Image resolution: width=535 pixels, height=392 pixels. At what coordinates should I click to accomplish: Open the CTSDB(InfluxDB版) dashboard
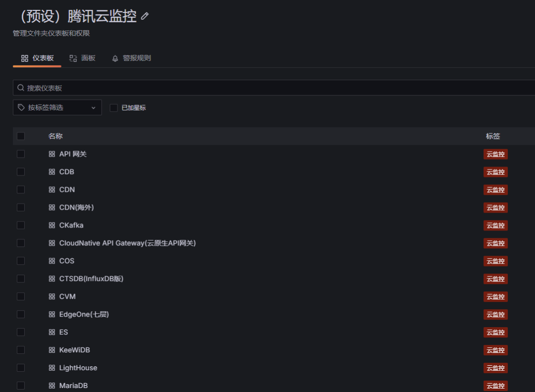tap(91, 279)
